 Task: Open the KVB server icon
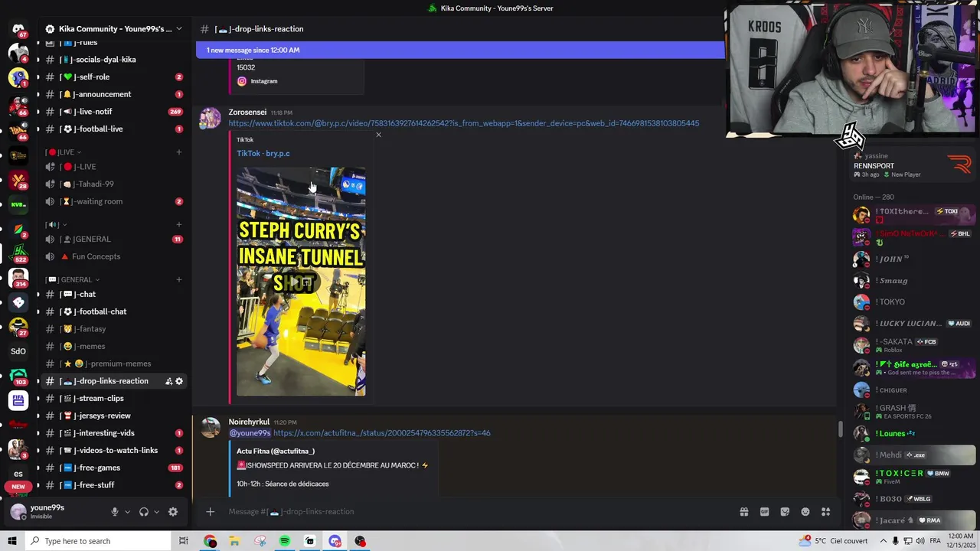click(x=18, y=204)
